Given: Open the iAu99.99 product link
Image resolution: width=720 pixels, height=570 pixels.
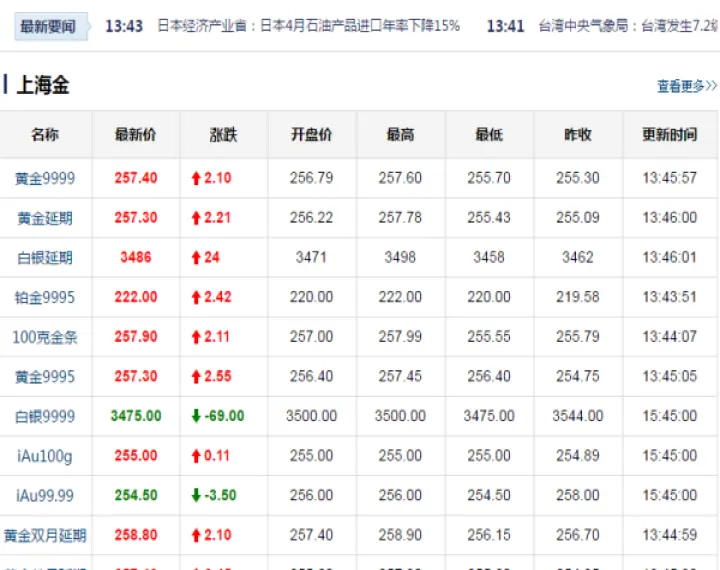Looking at the screenshot, I should [x=45, y=496].
